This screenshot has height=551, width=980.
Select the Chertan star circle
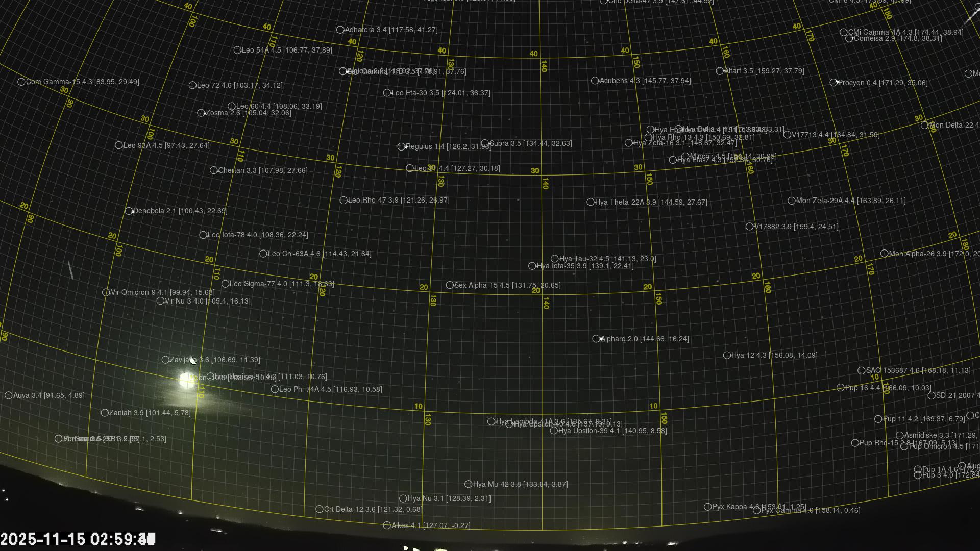214,170
